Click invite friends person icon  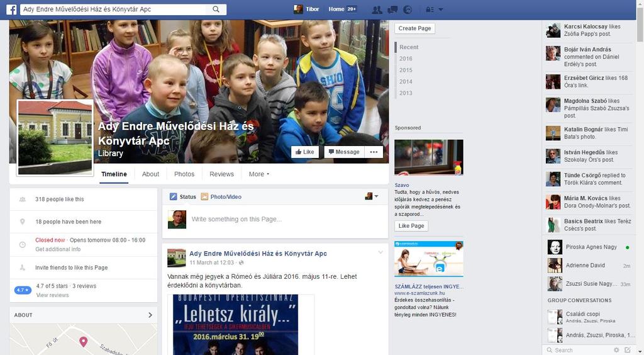click(x=23, y=268)
